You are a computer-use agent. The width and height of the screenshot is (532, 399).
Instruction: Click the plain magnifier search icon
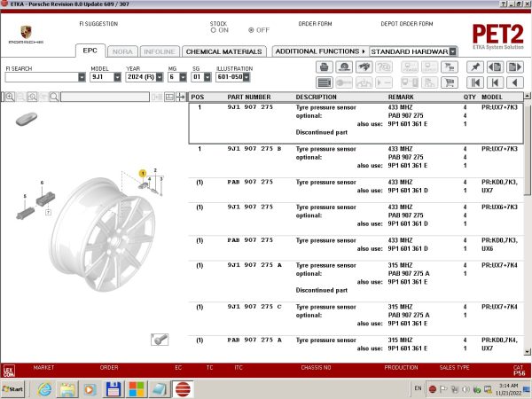54,97
